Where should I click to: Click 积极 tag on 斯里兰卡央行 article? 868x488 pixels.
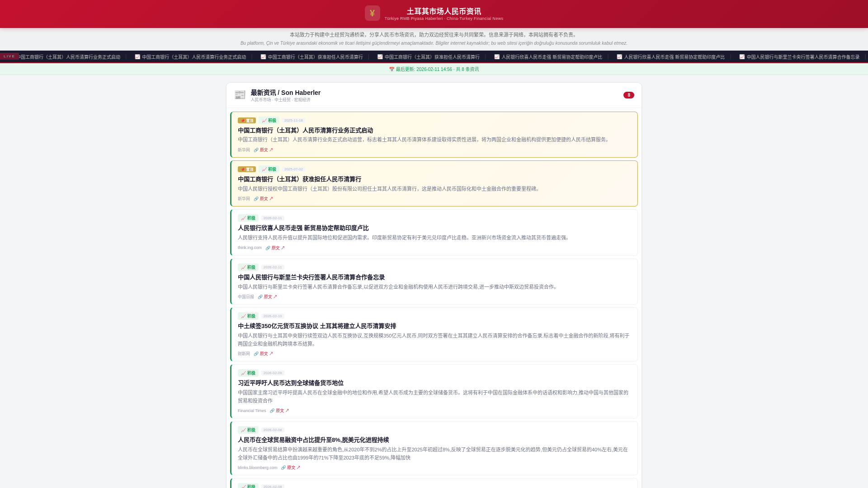click(x=248, y=267)
